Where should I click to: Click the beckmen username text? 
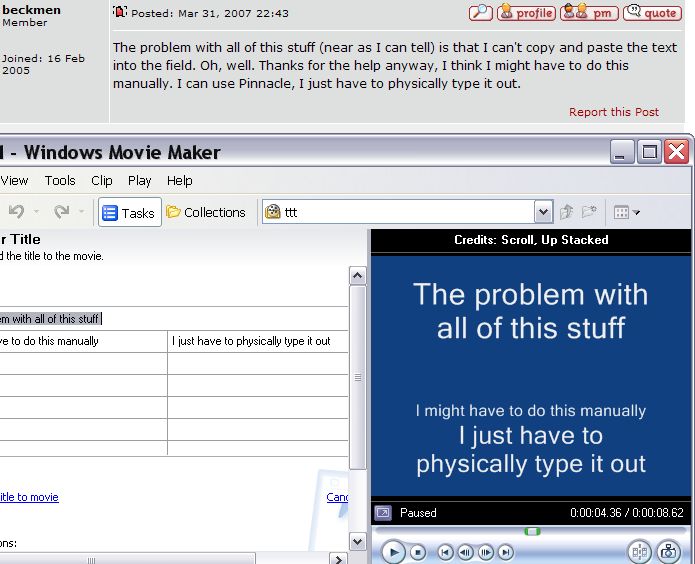click(x=31, y=10)
